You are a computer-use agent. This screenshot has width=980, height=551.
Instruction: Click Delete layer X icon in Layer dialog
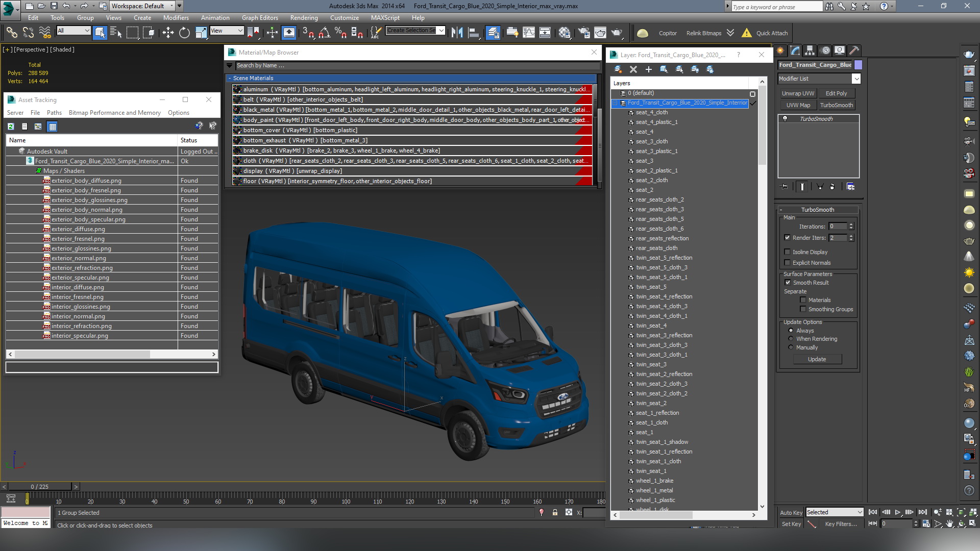tap(633, 69)
